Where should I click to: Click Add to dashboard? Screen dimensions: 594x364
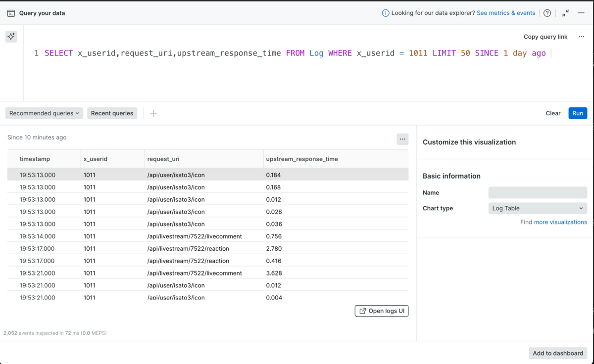tap(558, 353)
